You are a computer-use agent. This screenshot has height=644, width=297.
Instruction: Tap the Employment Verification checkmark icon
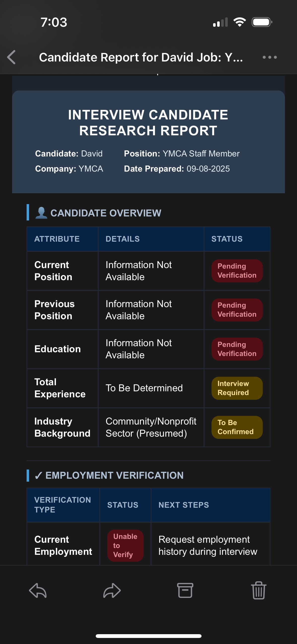(x=39, y=475)
